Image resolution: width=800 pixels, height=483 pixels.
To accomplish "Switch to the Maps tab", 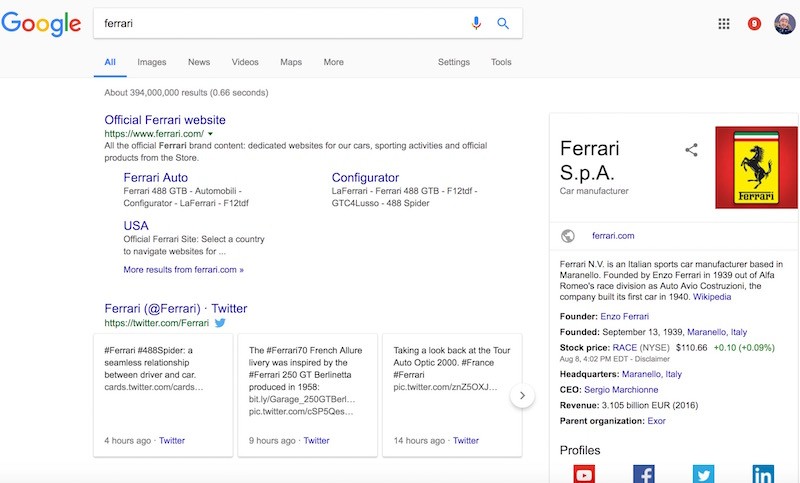I will (291, 62).
